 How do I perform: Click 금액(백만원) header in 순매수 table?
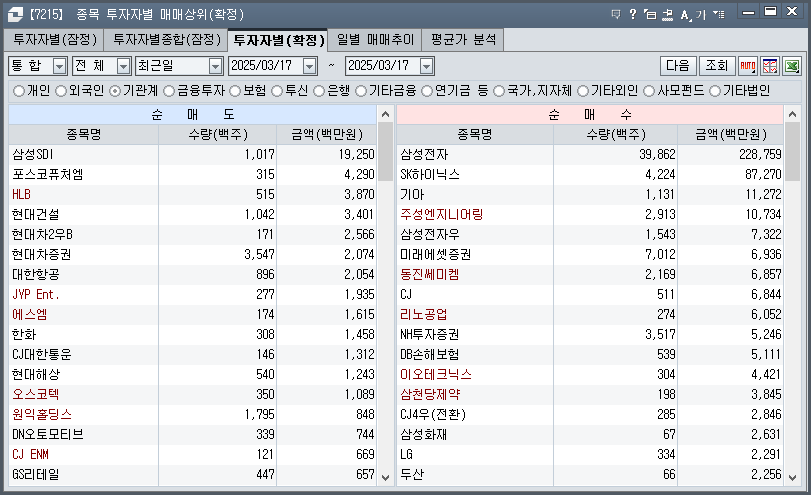[x=731, y=134]
